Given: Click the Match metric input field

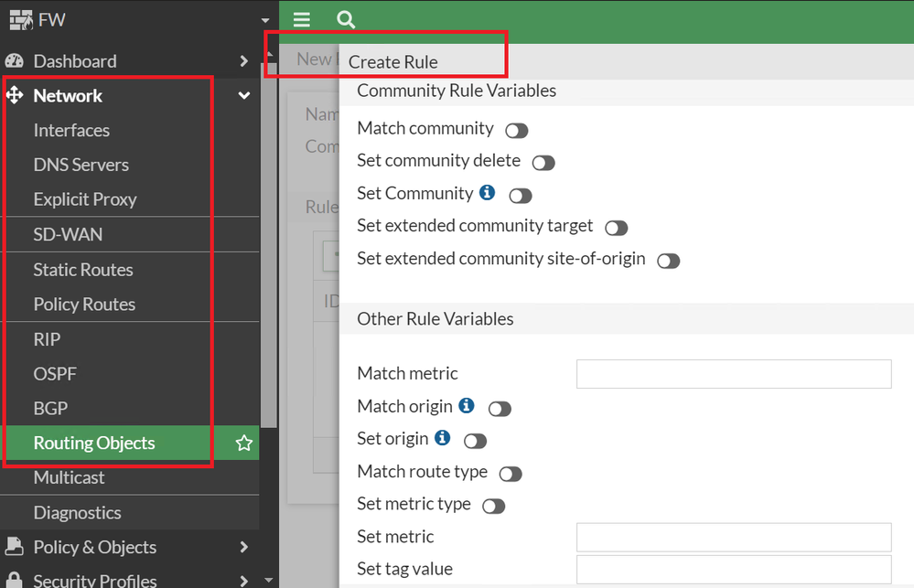Looking at the screenshot, I should coord(734,373).
